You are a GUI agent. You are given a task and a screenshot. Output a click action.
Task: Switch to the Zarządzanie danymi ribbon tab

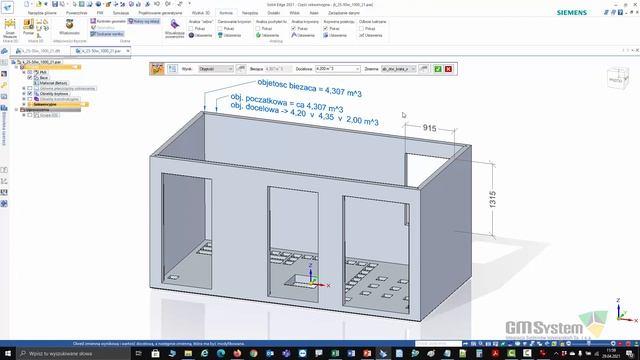344,13
